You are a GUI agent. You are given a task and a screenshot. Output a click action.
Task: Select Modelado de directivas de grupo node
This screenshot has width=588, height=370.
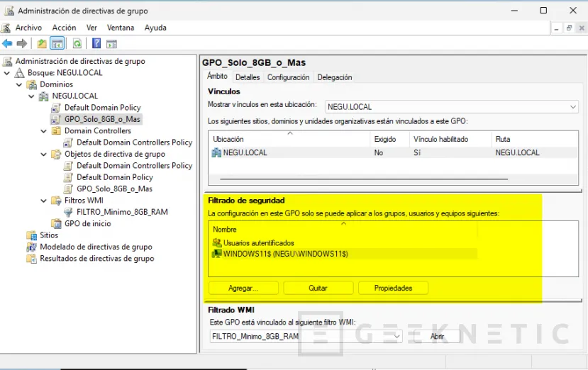pyautogui.click(x=95, y=247)
